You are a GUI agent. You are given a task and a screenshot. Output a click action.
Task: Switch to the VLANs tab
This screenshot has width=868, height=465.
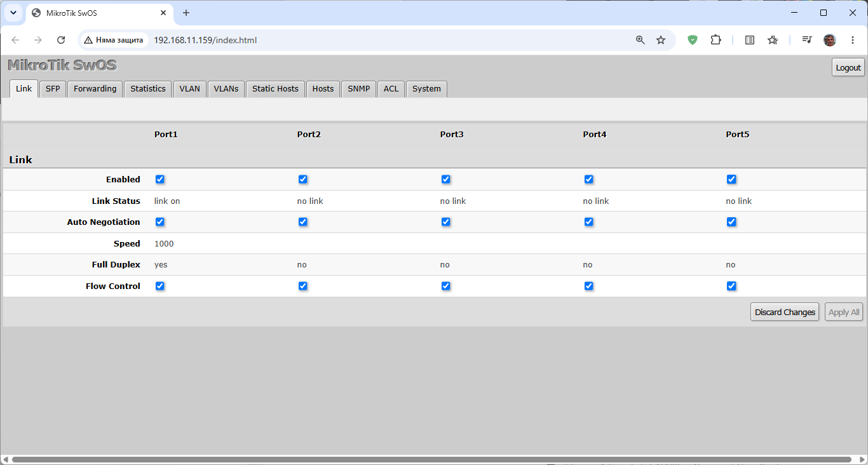tap(226, 89)
